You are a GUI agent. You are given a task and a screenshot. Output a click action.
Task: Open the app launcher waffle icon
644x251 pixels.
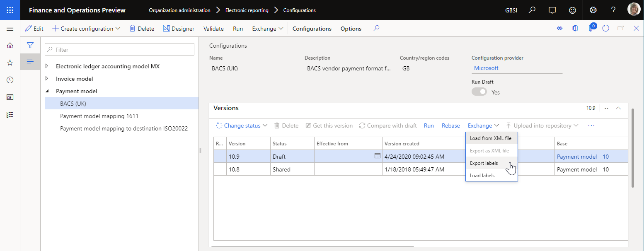tap(10, 10)
